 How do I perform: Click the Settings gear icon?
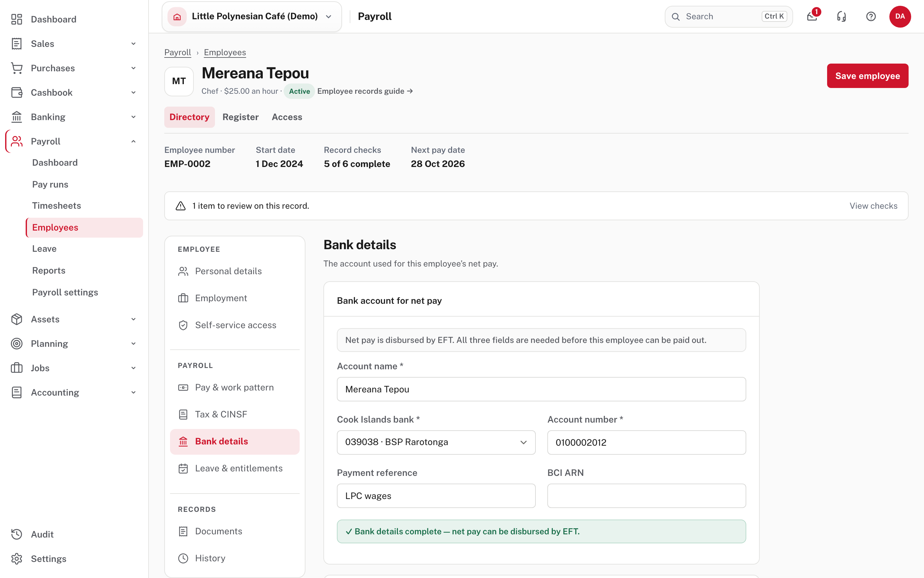tap(16, 558)
